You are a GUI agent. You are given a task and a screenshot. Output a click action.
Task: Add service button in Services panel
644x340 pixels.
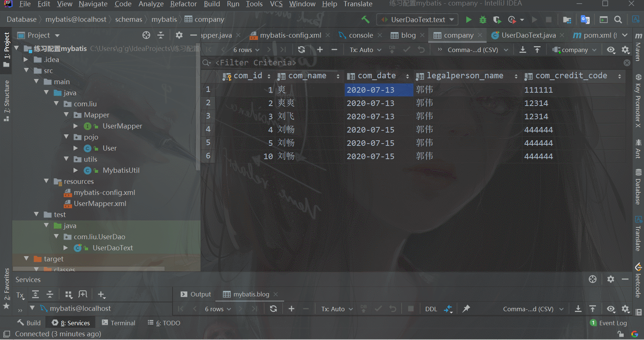101,294
